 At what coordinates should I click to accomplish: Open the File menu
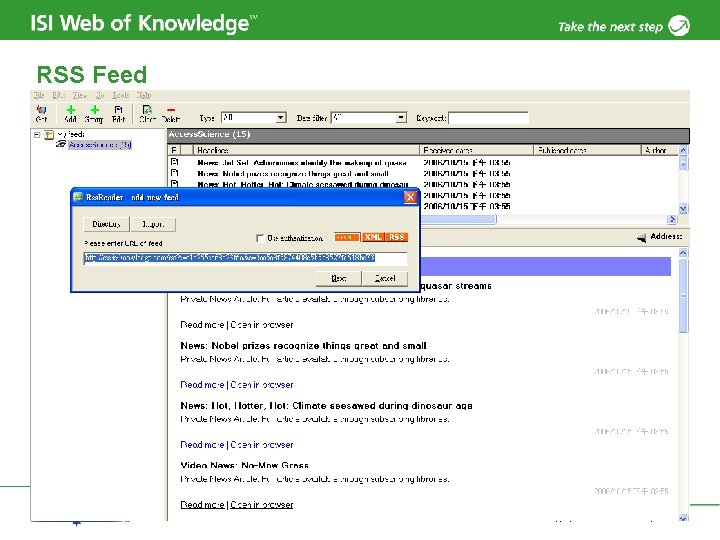[39, 95]
